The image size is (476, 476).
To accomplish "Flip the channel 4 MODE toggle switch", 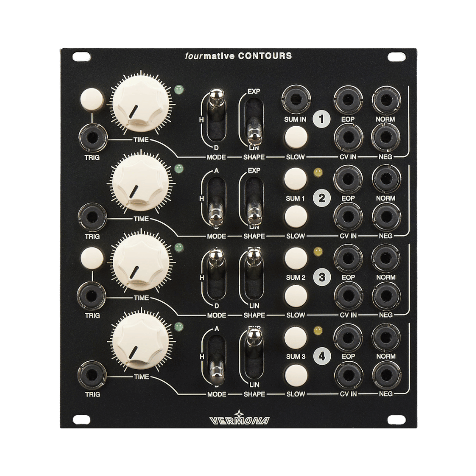I will pyautogui.click(x=217, y=360).
